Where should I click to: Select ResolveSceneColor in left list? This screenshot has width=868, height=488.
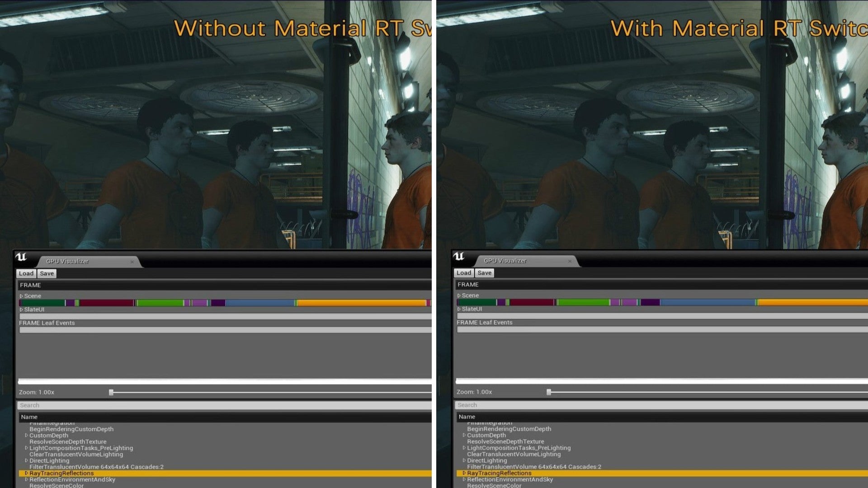point(57,485)
